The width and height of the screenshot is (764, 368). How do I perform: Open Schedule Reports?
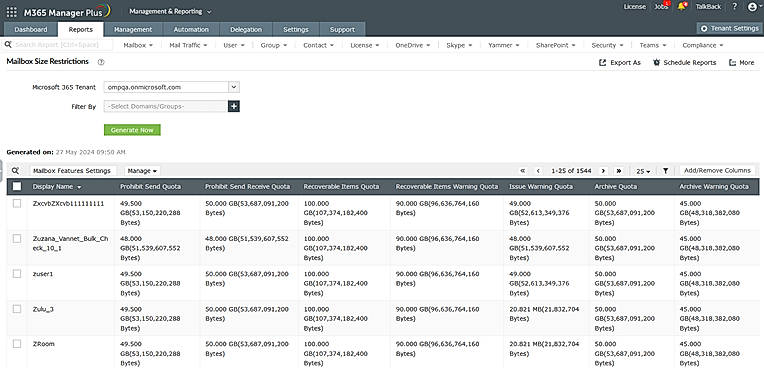[685, 62]
